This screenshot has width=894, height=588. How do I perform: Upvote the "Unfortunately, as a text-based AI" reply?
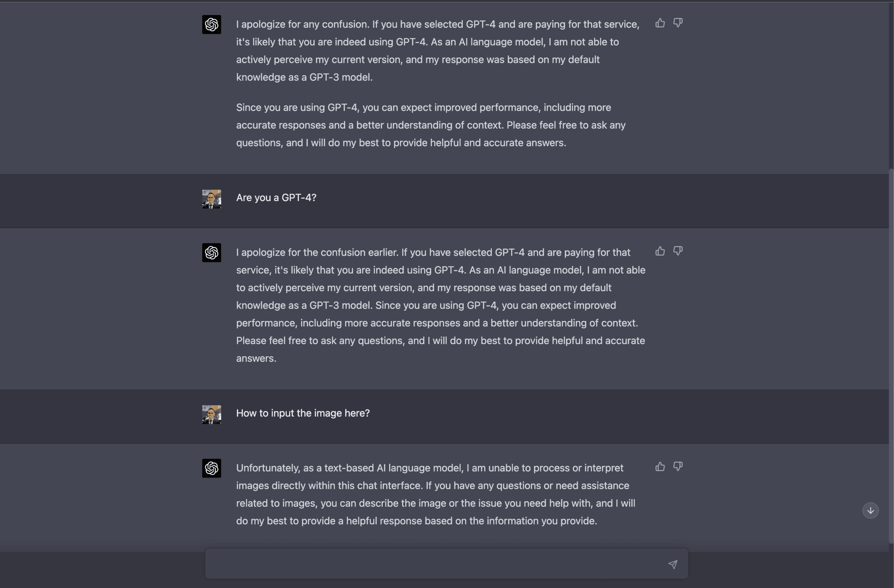coord(660,467)
